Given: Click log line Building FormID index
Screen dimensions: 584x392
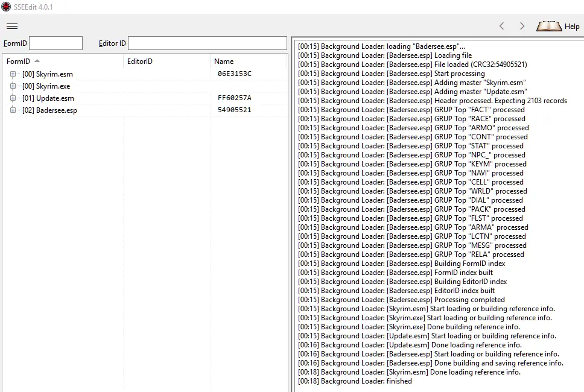Looking at the screenshot, I should coord(402,264).
